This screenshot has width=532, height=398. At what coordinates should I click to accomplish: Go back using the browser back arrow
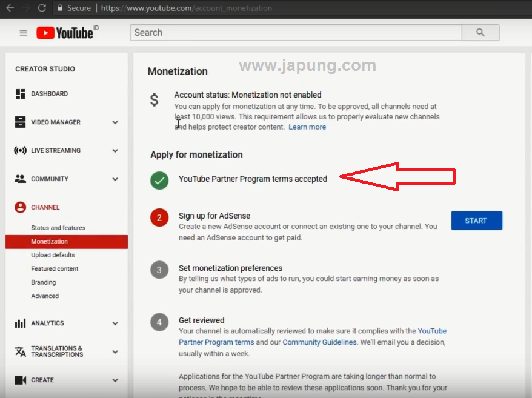[10, 8]
